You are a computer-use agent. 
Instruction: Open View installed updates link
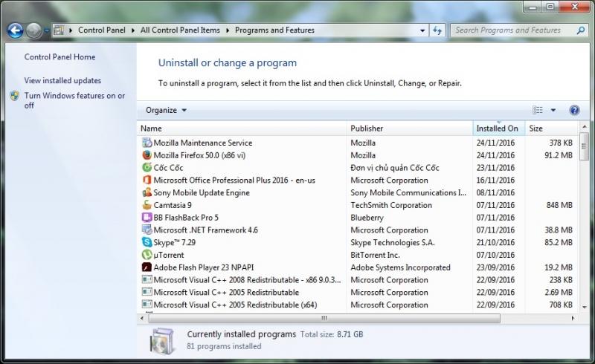click(x=62, y=80)
